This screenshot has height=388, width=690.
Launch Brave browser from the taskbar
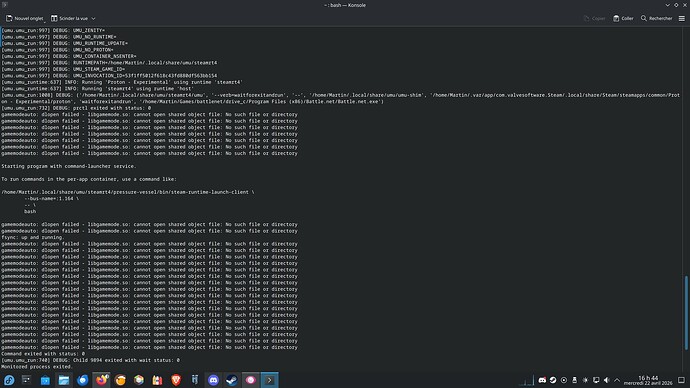tap(176, 380)
